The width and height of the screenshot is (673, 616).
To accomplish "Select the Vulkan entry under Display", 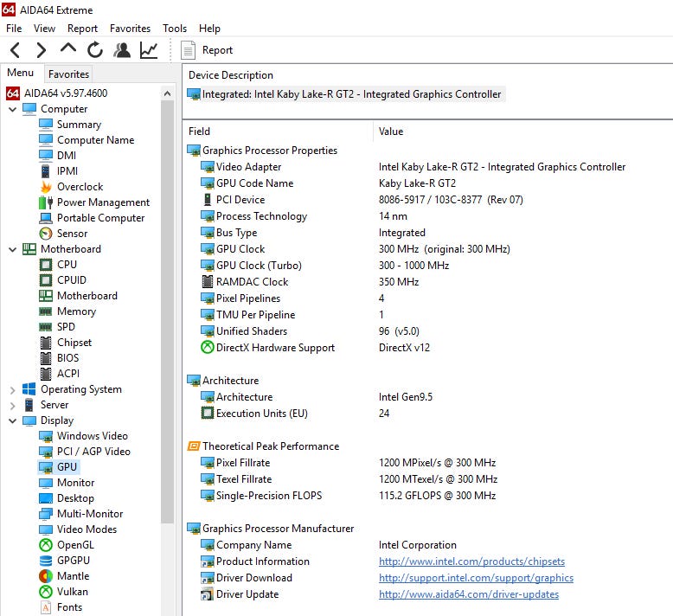I will tap(72, 592).
